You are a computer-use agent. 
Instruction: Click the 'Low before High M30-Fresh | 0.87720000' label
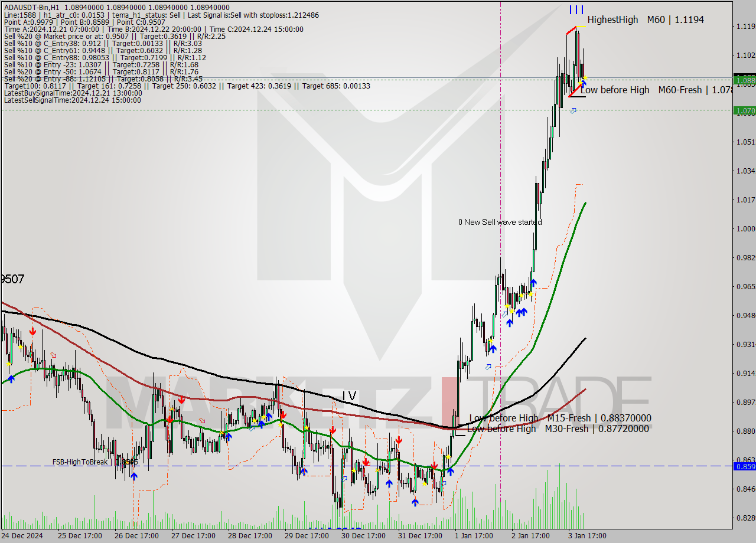[558, 428]
